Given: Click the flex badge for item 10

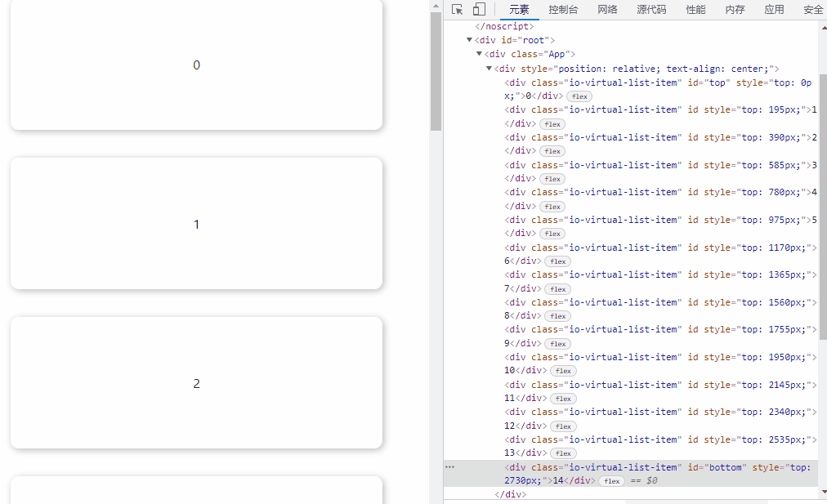Looking at the screenshot, I should click(x=563, y=371).
